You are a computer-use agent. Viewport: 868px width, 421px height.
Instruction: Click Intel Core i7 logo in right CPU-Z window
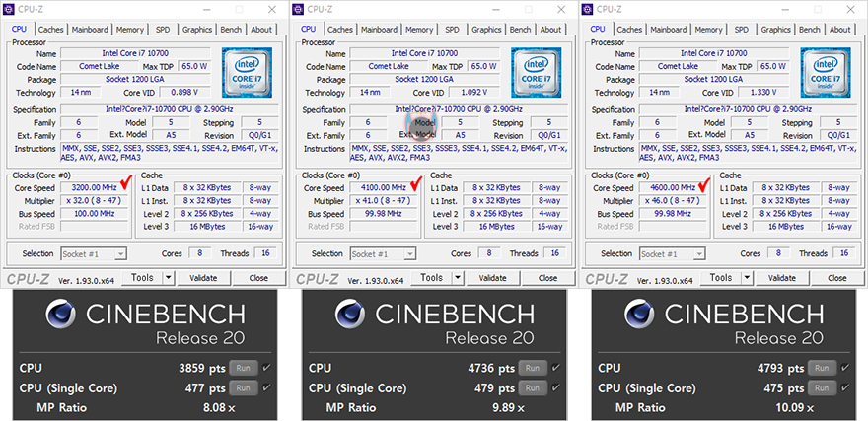826,73
